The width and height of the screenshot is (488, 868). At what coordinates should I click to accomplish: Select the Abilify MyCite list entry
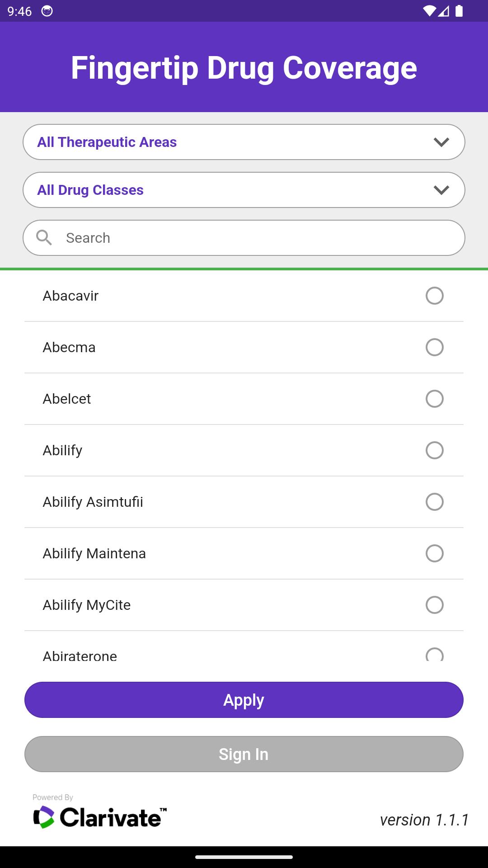coord(244,605)
